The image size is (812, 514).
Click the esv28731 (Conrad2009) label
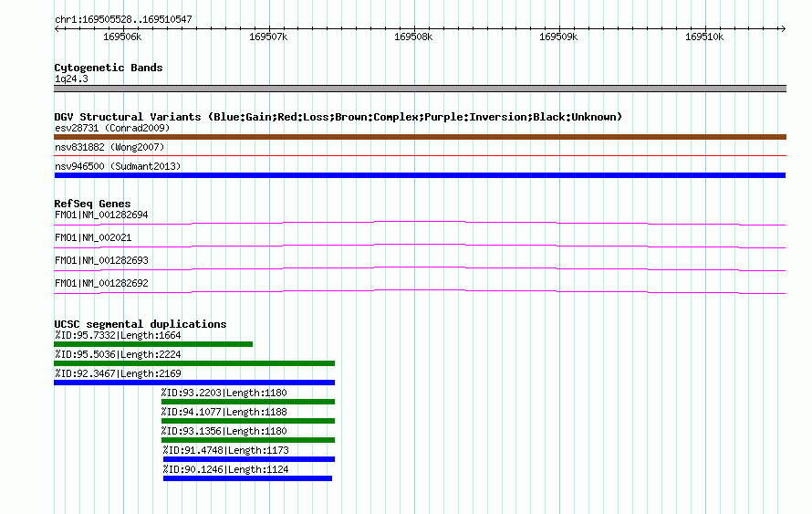click(x=112, y=128)
